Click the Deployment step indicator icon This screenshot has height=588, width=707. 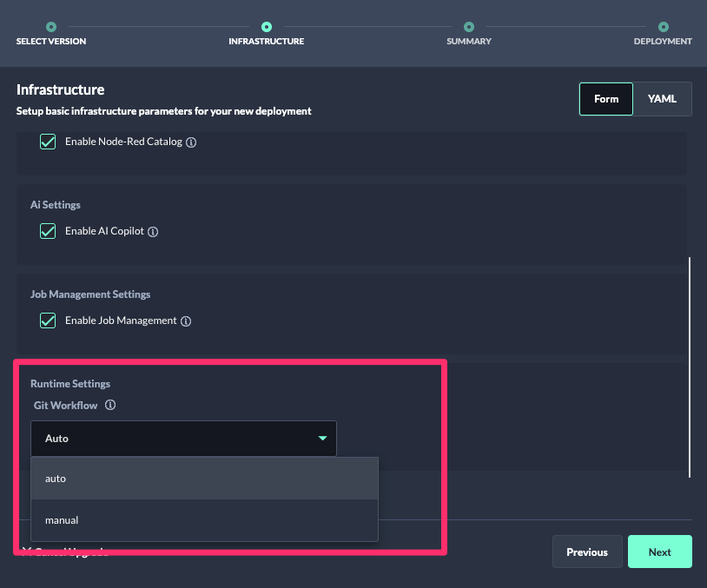pos(662,26)
